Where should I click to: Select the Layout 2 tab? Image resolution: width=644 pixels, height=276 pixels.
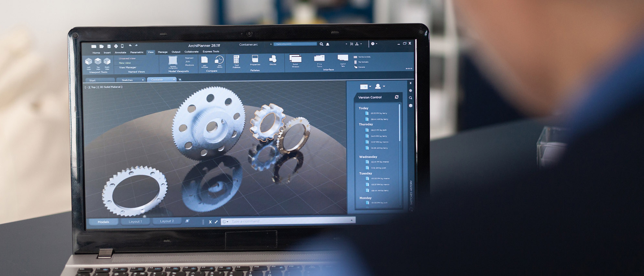tap(167, 221)
